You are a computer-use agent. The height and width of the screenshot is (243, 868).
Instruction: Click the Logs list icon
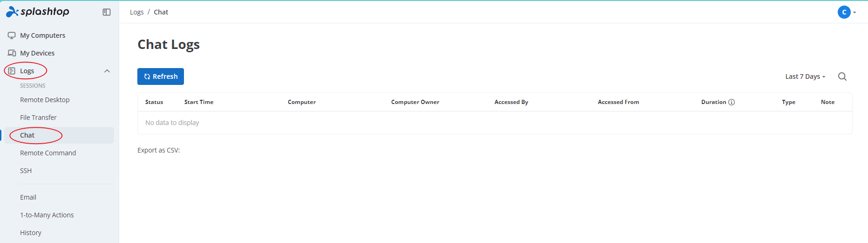[x=12, y=71]
